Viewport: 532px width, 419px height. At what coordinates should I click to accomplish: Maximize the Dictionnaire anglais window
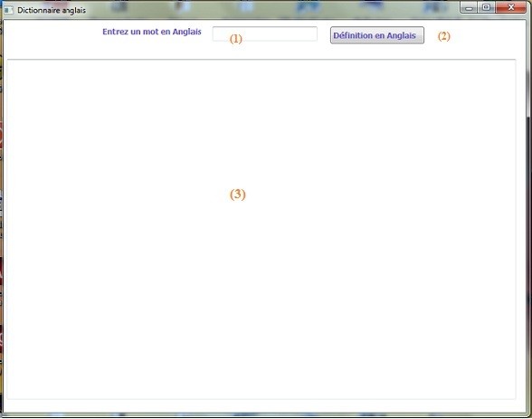coord(486,7)
